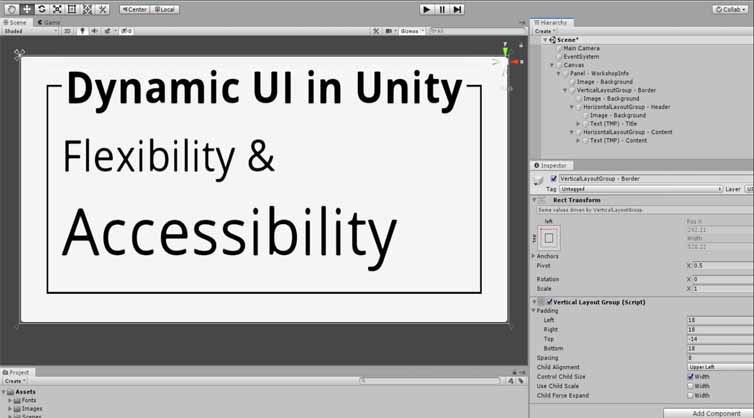Select HorizontalLayoutGroup - Header row
The width and height of the screenshot is (754, 418).
[x=626, y=107]
